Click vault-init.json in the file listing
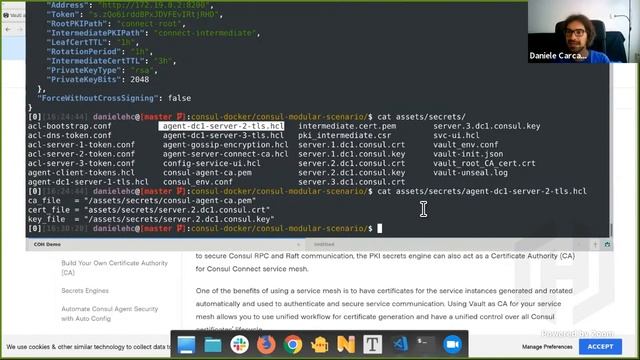640x360 pixels. coord(468,154)
